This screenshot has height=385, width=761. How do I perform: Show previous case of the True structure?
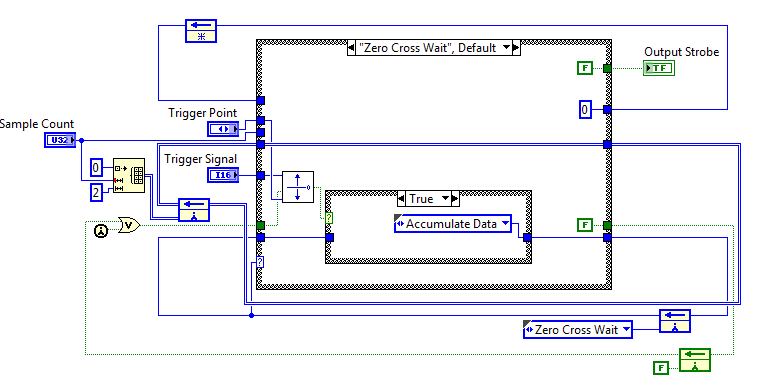coord(401,199)
